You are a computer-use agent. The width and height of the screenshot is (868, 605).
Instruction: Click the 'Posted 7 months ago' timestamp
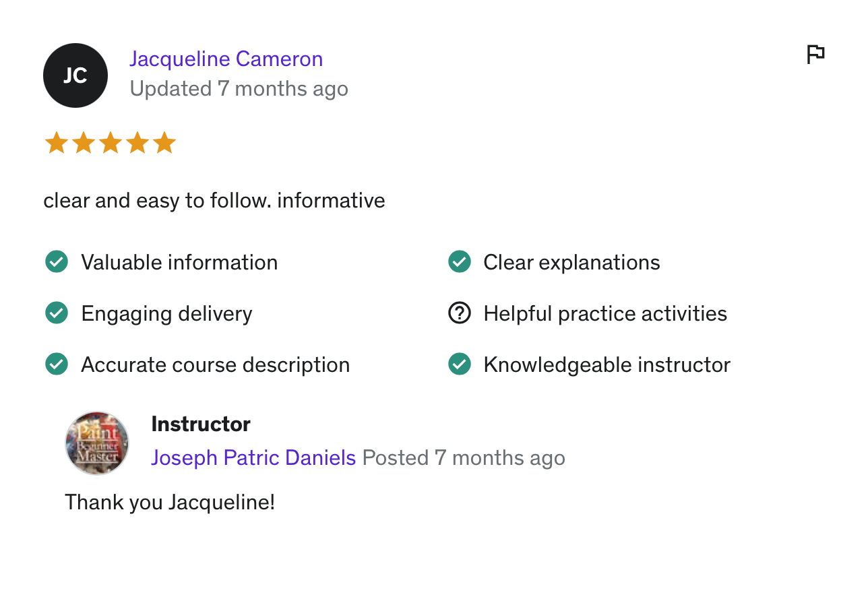[x=464, y=458]
